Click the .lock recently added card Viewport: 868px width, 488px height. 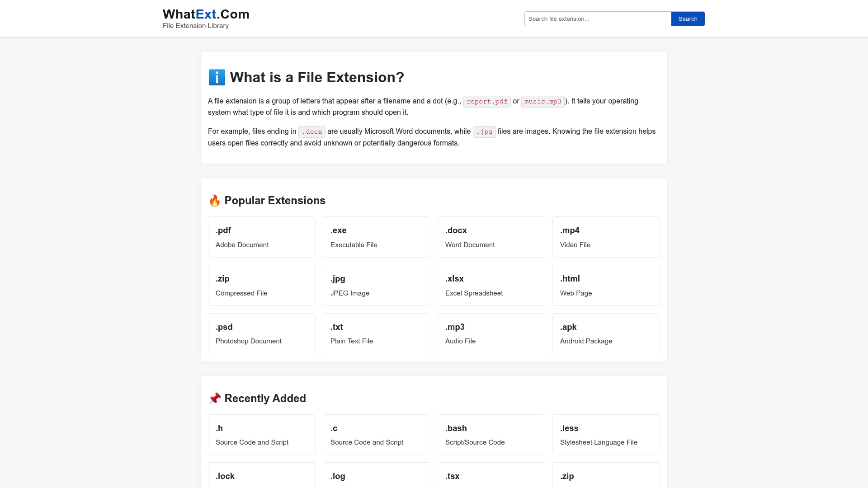[x=261, y=477]
